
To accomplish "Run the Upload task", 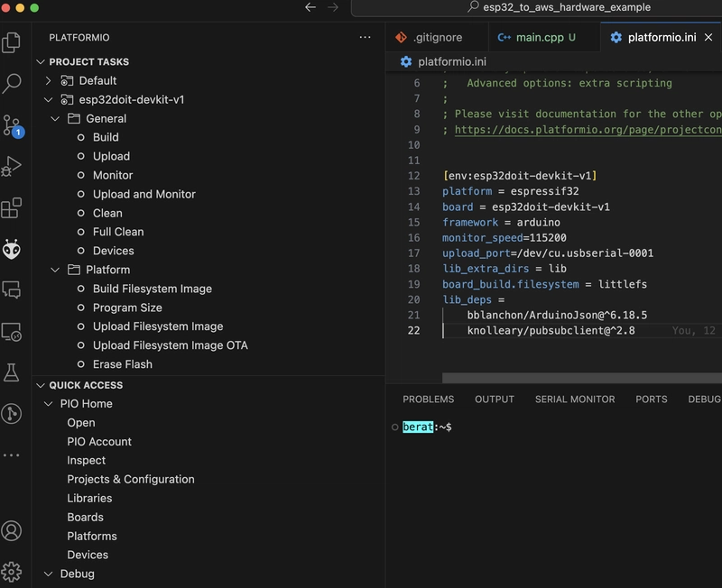I will (x=111, y=156).
